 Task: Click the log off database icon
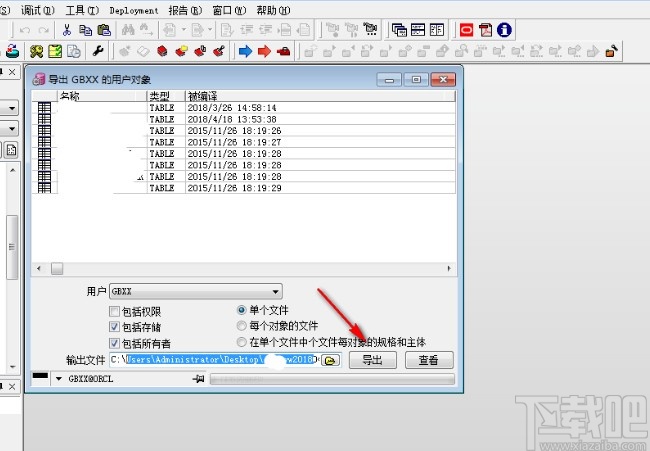12,51
